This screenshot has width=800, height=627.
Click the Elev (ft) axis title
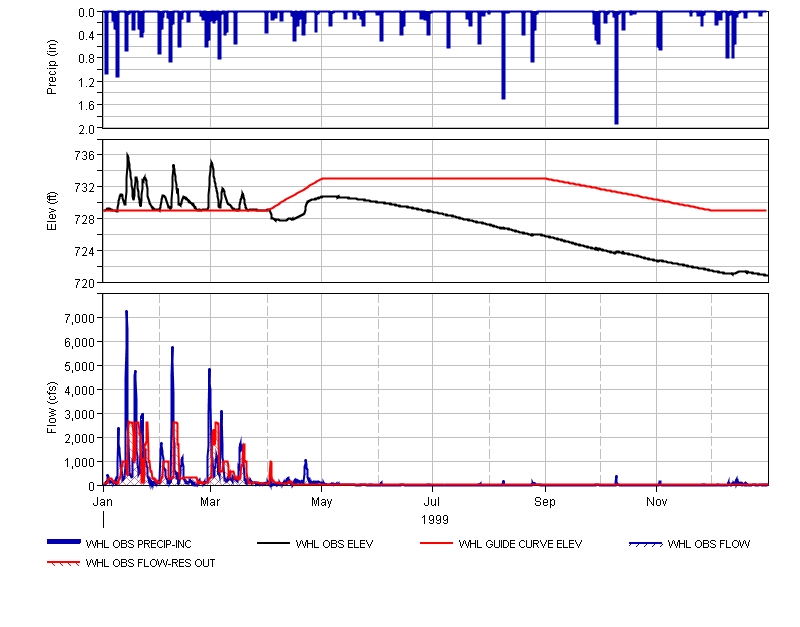[x=52, y=211]
